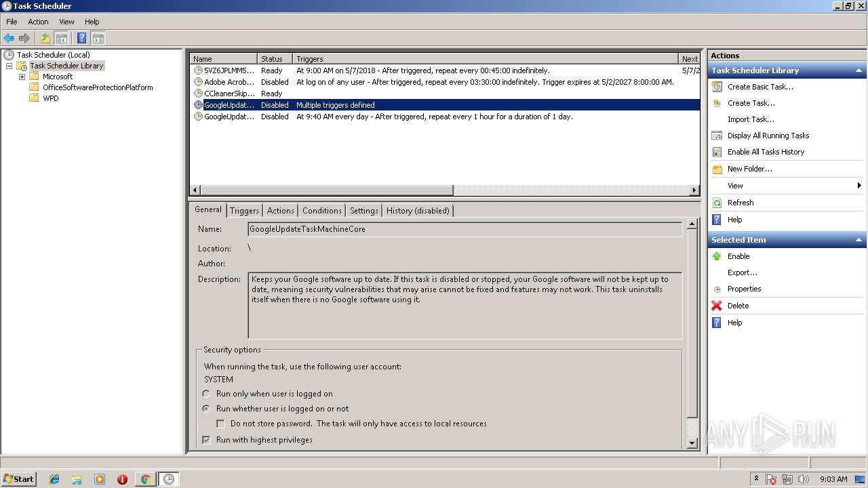Viewport: 868px width, 488px height.
Task: Sort tasks by Triggers column header
Action: [486, 59]
